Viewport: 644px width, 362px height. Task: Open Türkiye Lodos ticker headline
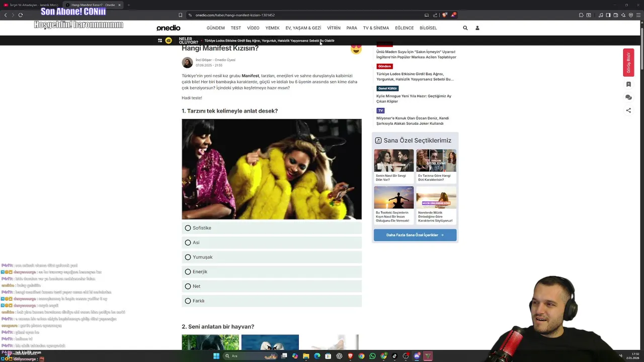(269, 41)
